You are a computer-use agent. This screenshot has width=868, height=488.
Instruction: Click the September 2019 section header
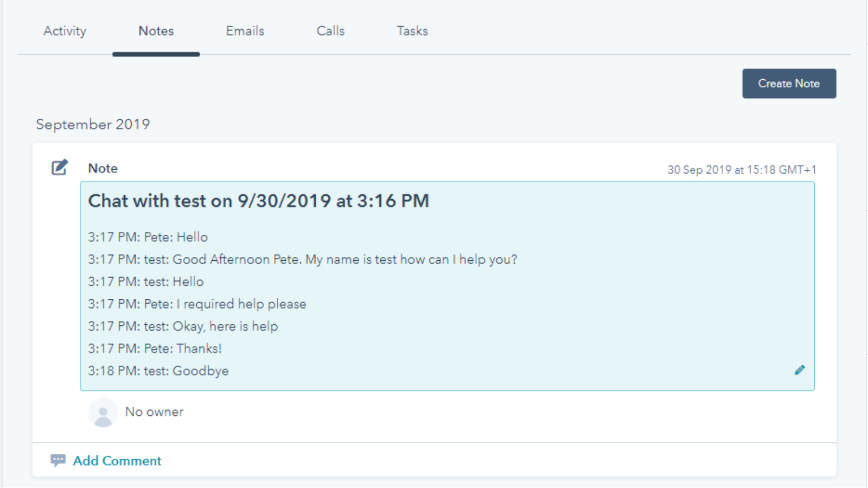(93, 124)
